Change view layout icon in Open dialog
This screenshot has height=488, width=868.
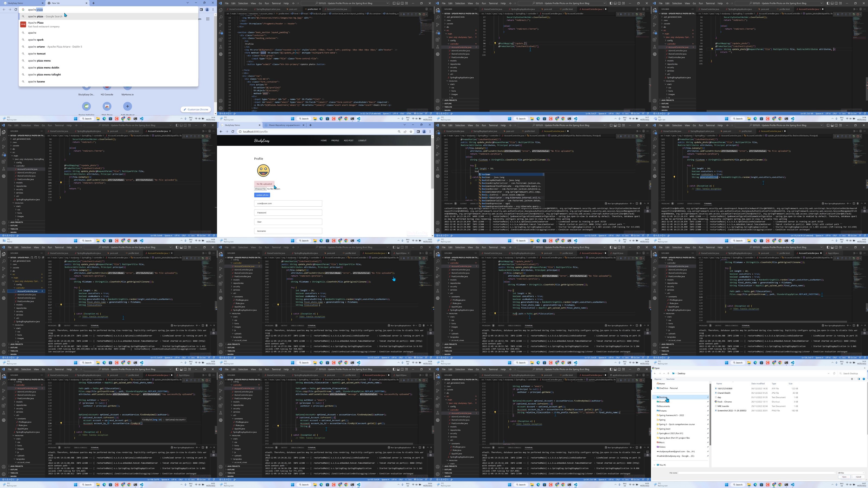point(852,379)
